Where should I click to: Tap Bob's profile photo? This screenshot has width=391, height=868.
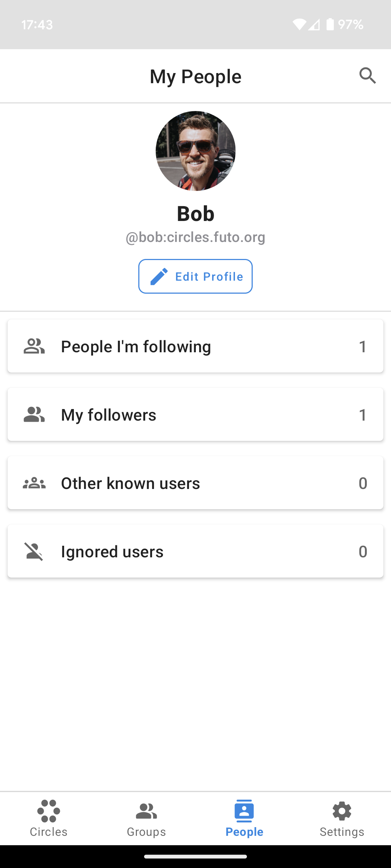coord(195,151)
